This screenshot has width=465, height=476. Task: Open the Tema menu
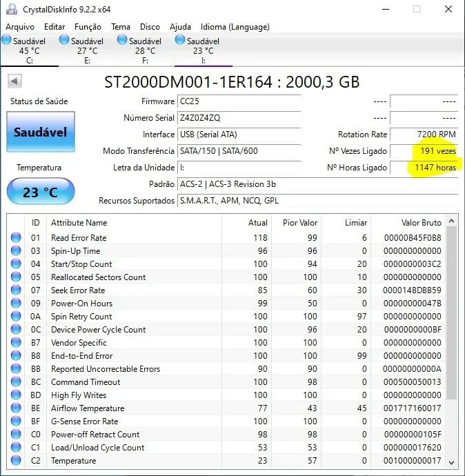tap(121, 27)
